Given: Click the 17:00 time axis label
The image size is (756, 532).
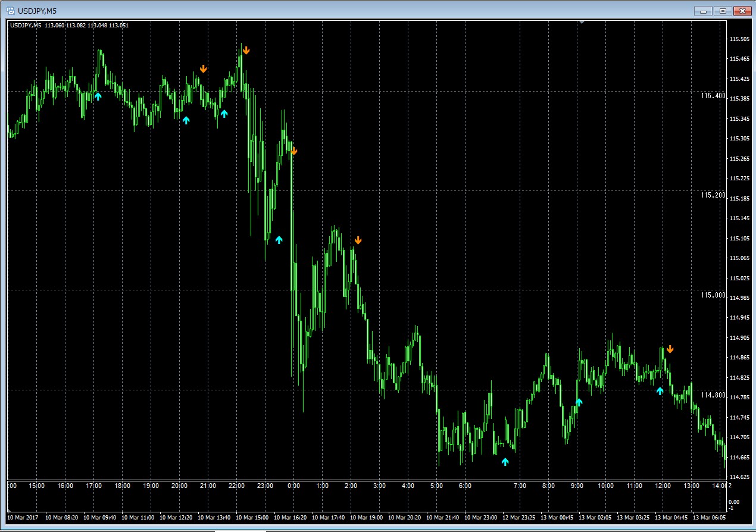Looking at the screenshot, I should point(93,486).
